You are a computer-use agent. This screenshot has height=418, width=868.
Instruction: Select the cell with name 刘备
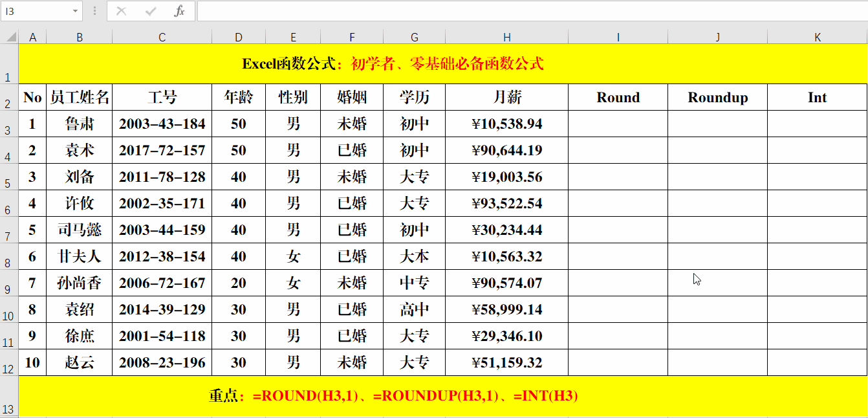(x=80, y=177)
